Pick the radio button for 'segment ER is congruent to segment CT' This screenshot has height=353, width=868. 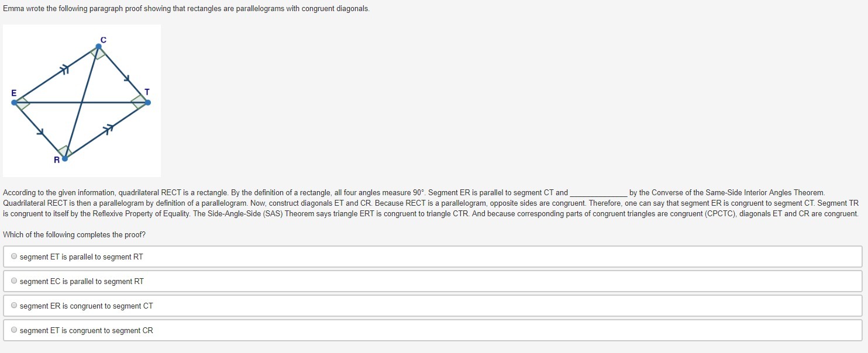click(13, 306)
